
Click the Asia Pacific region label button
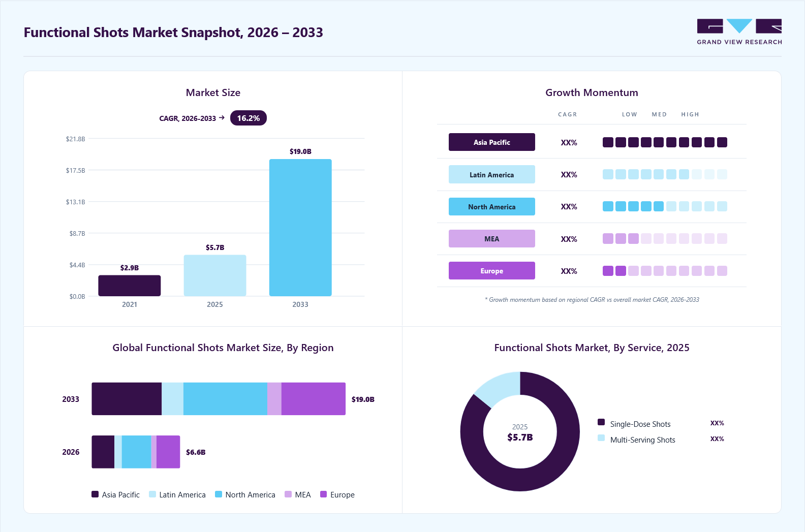(492, 142)
